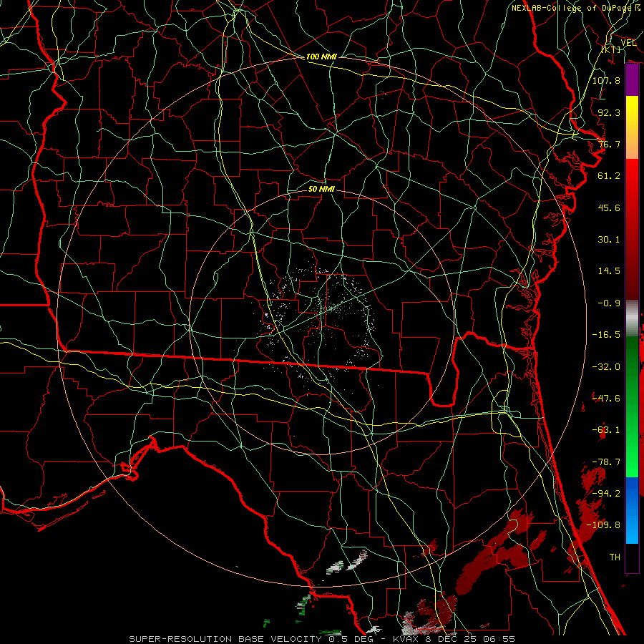Viewport: 644px width, 644px height.
Task: Select the gray segment near -0.9
Action: 632,317
